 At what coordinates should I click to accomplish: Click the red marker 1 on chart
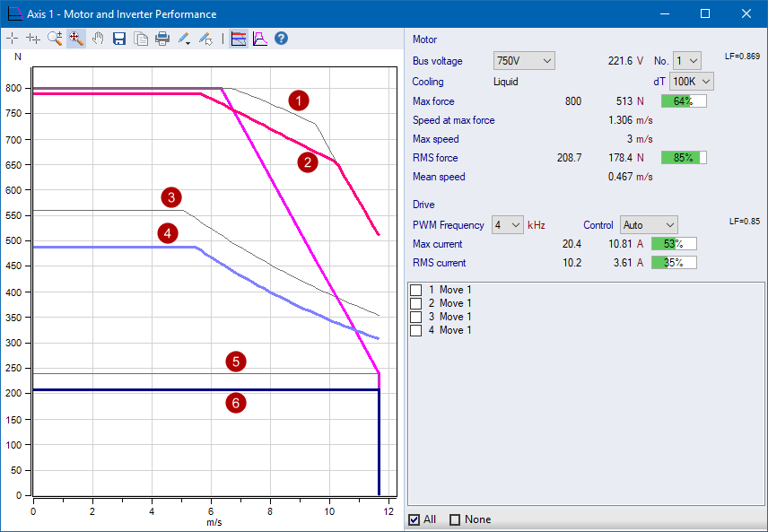[299, 100]
